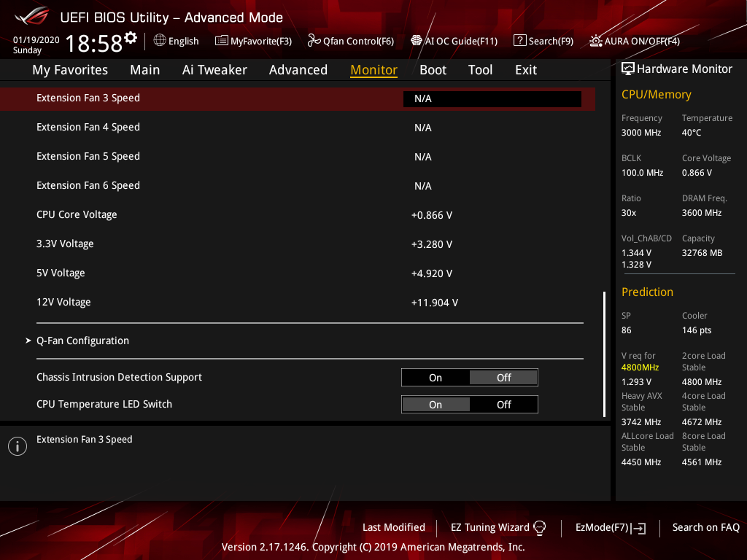Select the 12V Voltage row

click(298, 303)
